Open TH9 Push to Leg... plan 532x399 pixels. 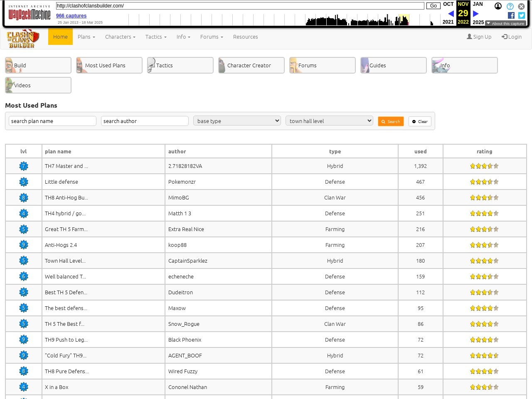pyautogui.click(x=66, y=340)
